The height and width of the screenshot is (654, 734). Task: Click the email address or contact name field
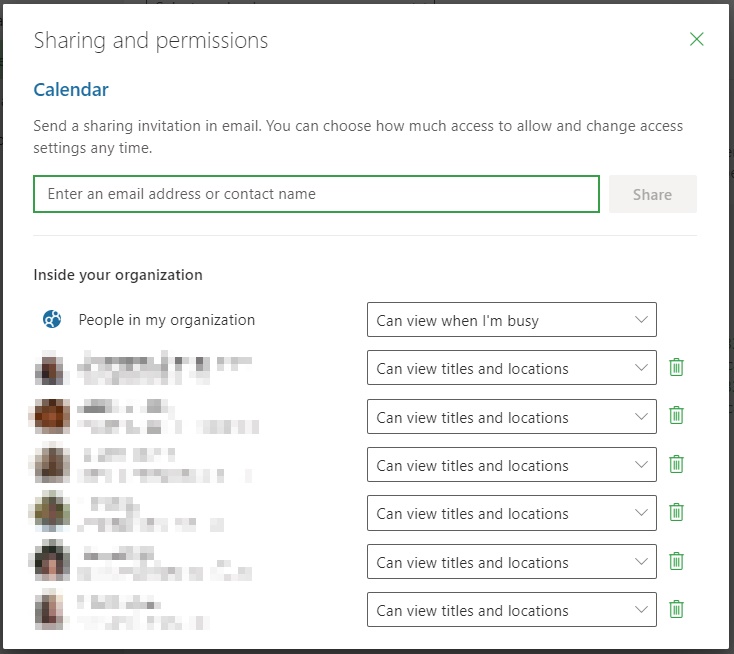[x=316, y=194]
